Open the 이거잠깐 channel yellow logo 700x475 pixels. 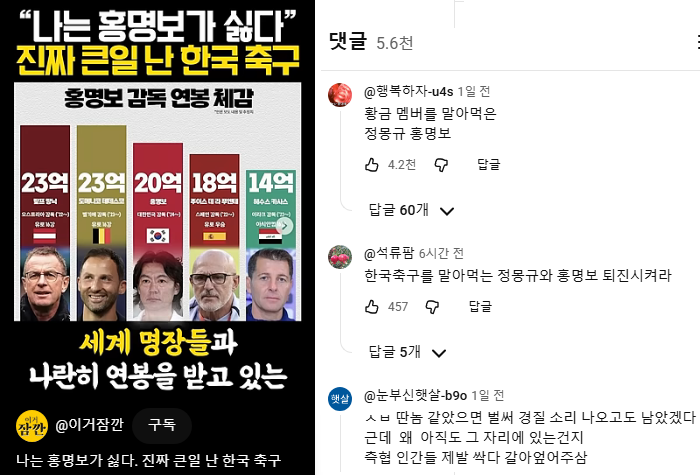(x=32, y=426)
